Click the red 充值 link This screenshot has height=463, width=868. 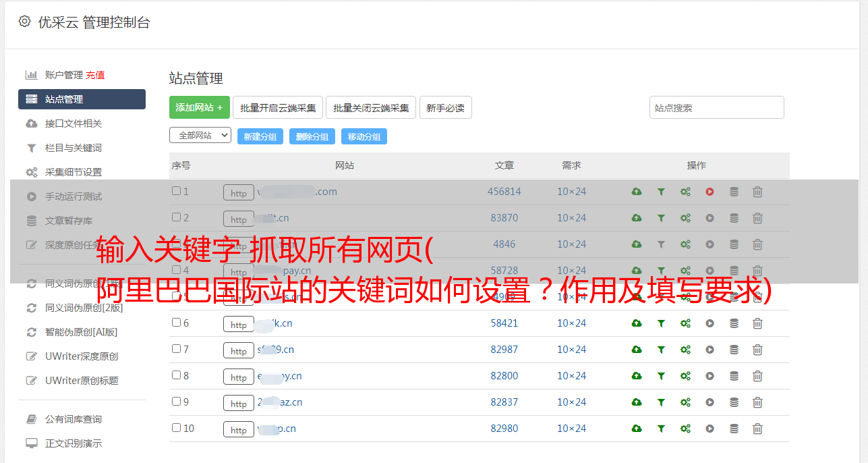[x=95, y=75]
